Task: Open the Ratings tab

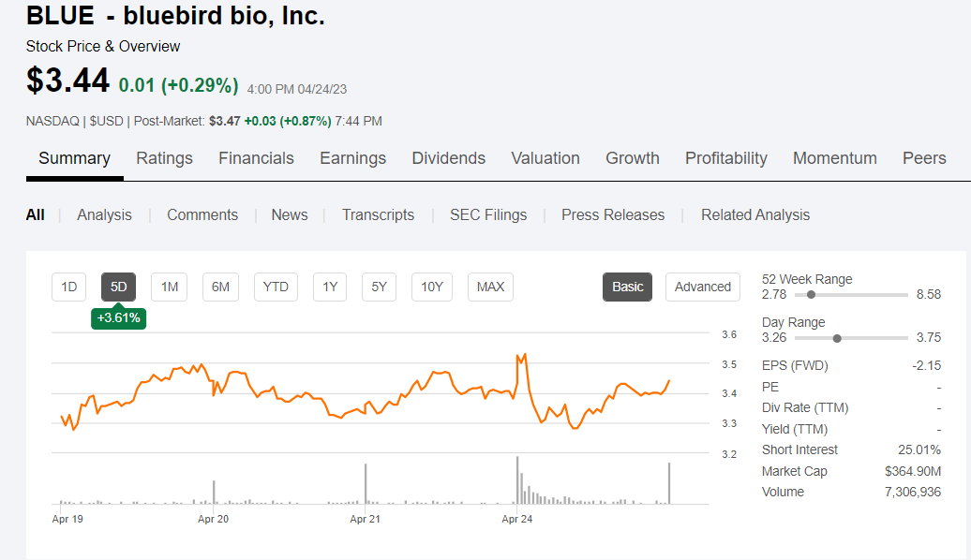Action: tap(164, 158)
